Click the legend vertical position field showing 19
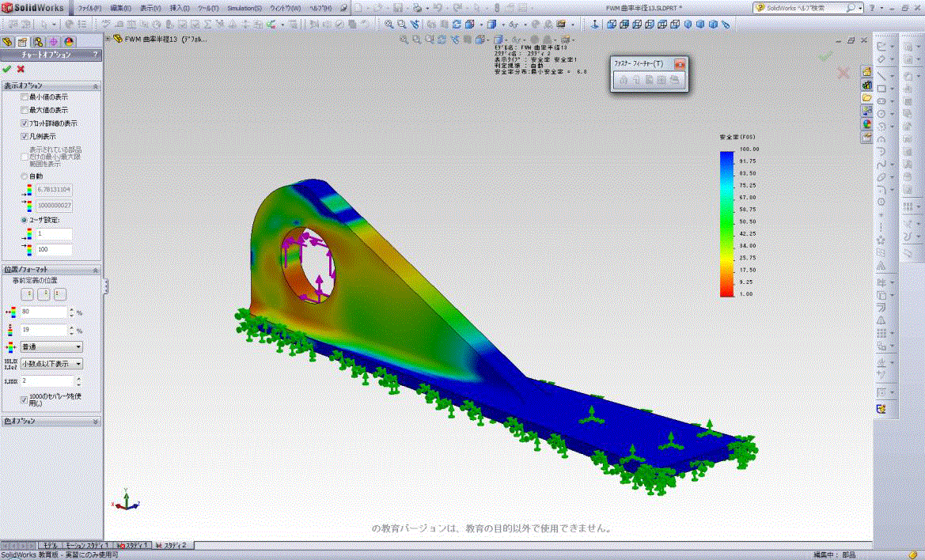 coord(44,330)
